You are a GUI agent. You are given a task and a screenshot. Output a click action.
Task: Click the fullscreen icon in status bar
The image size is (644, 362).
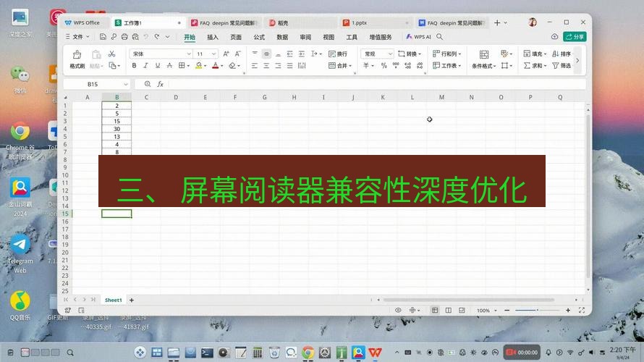(x=582, y=310)
